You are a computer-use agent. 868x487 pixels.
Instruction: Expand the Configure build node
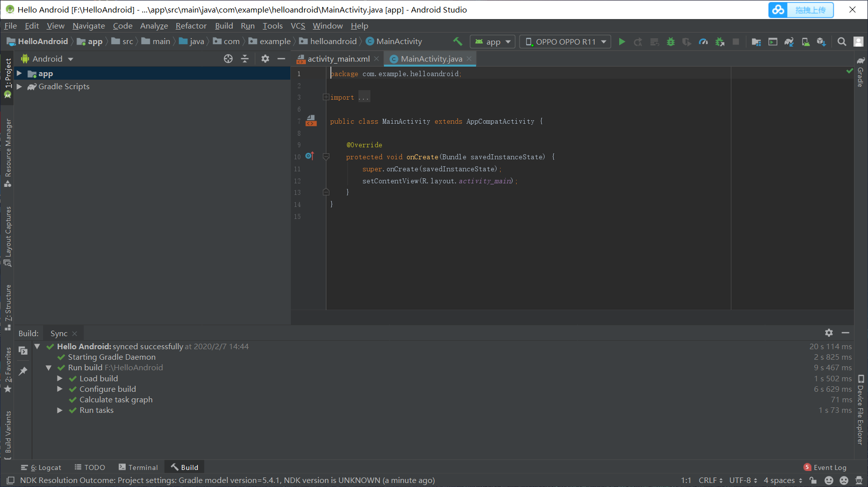[60, 389]
